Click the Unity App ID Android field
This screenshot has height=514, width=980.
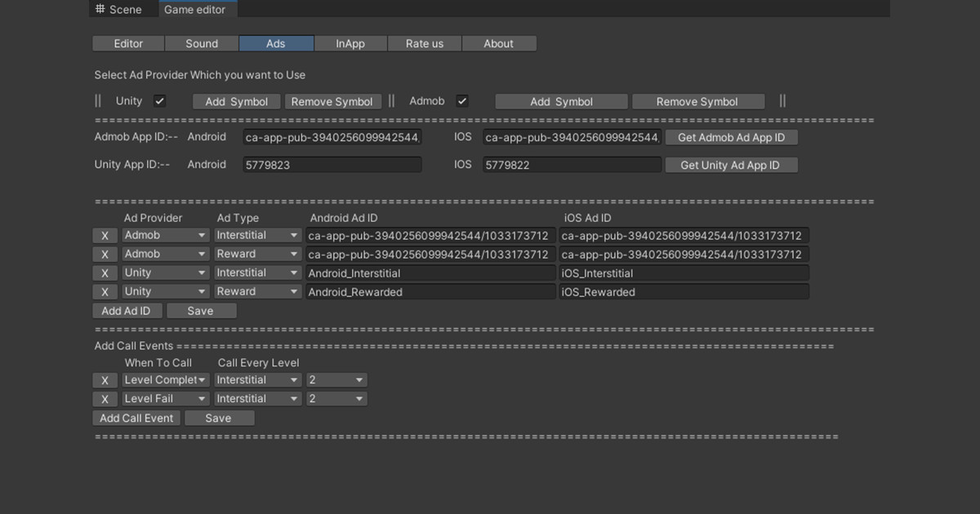[332, 165]
